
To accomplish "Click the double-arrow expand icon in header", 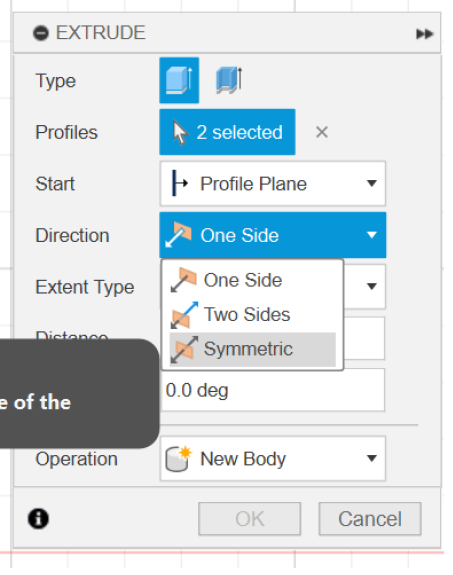I will click(x=424, y=34).
